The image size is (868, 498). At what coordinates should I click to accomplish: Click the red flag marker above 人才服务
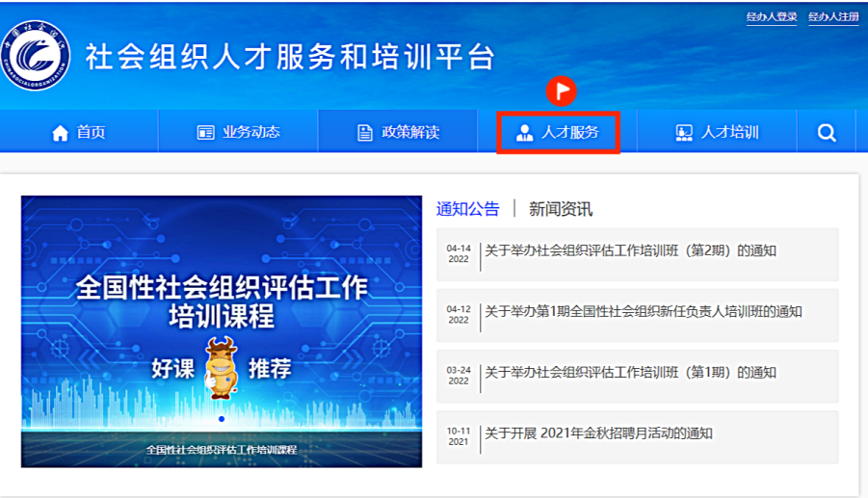[561, 91]
